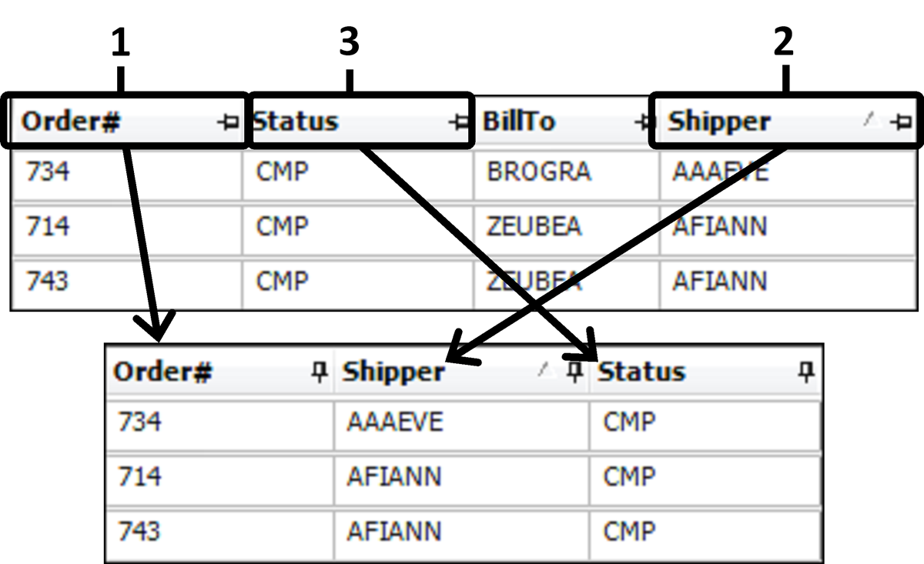
Task: Click the ZEUBEA cell in the 714 row
Action: pyautogui.click(x=534, y=226)
